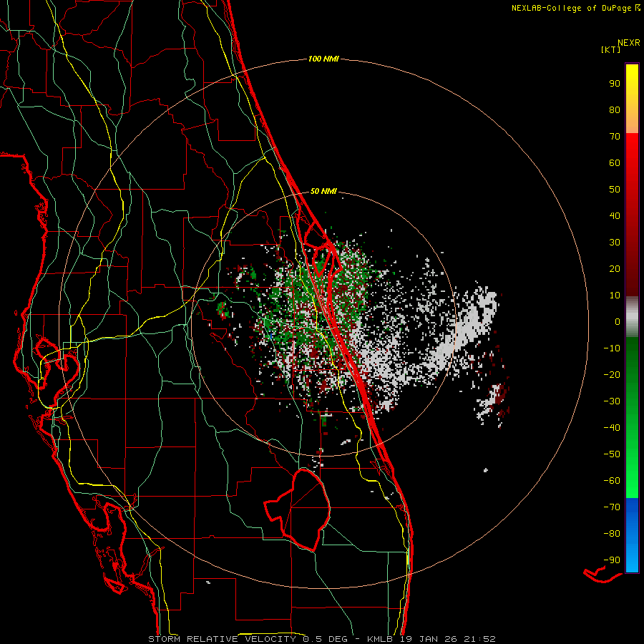
Task: Click the -80 value on the velocity scale
Action: 612,534
